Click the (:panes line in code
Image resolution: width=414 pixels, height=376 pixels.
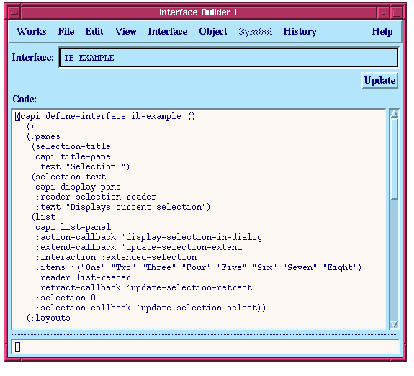coord(43,136)
